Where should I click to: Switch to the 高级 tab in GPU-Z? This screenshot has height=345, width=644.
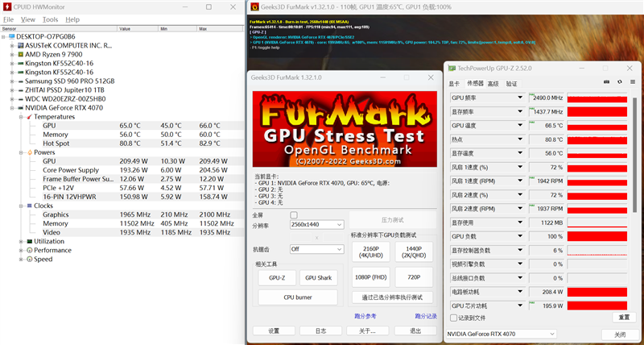tap(493, 83)
